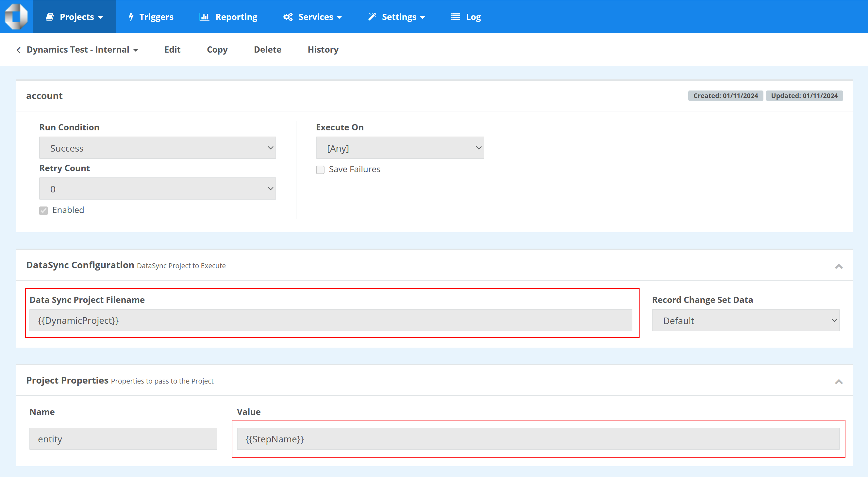This screenshot has height=477, width=868.
Task: Click the Services gears icon
Action: pos(288,17)
